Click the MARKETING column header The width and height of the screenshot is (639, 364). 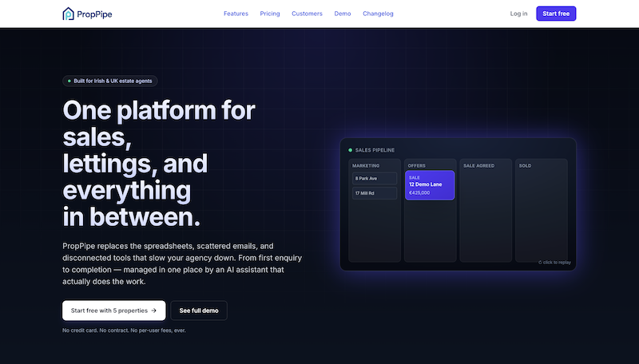coord(366,166)
